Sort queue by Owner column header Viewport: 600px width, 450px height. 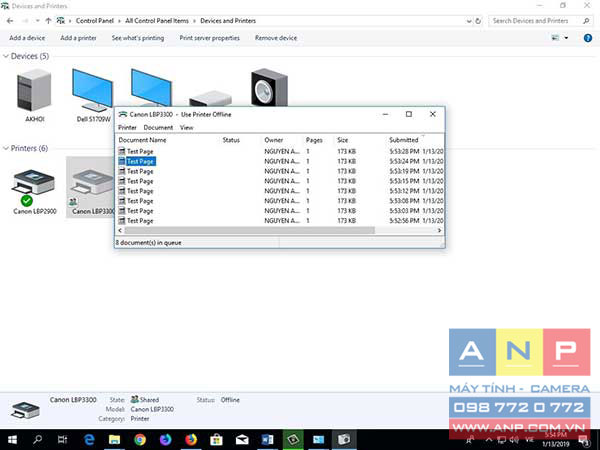click(x=274, y=140)
